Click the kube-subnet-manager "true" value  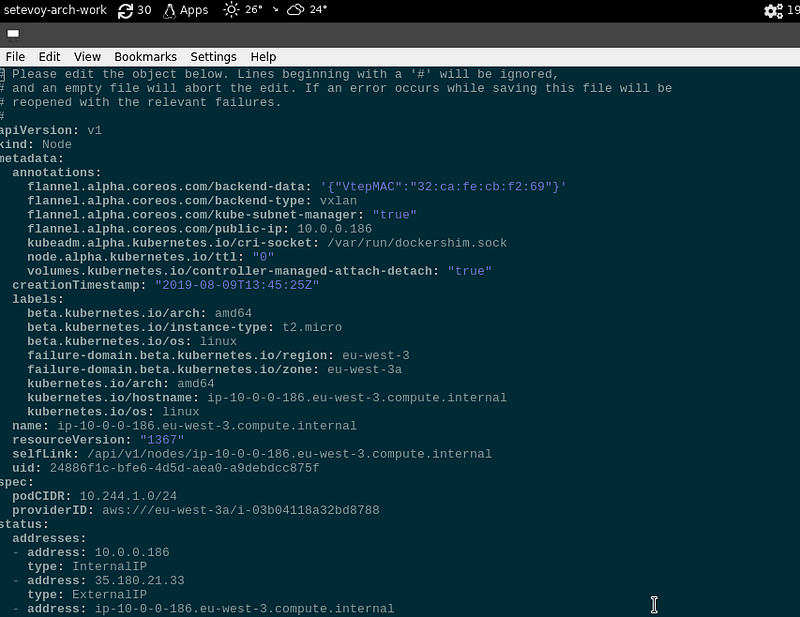(x=394, y=215)
